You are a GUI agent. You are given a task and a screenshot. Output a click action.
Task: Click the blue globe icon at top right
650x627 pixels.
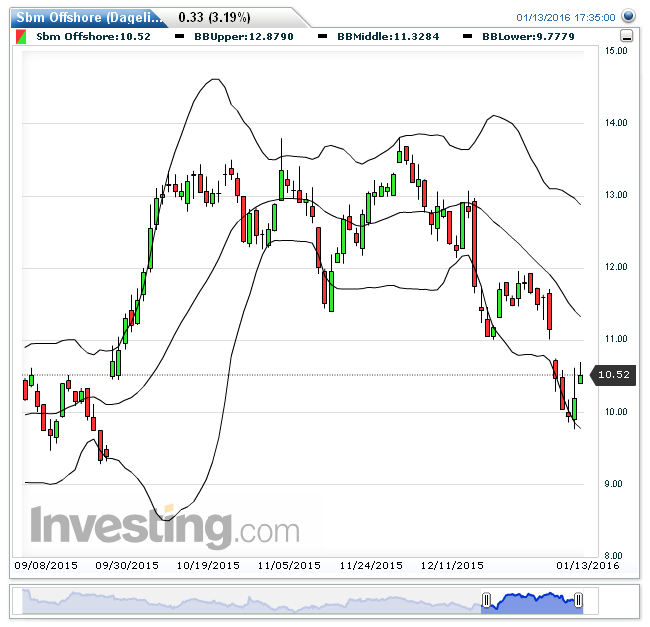tap(628, 16)
